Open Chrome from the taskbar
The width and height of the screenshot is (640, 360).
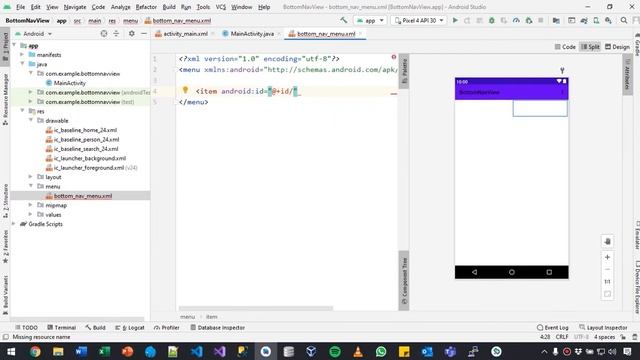coord(35,351)
